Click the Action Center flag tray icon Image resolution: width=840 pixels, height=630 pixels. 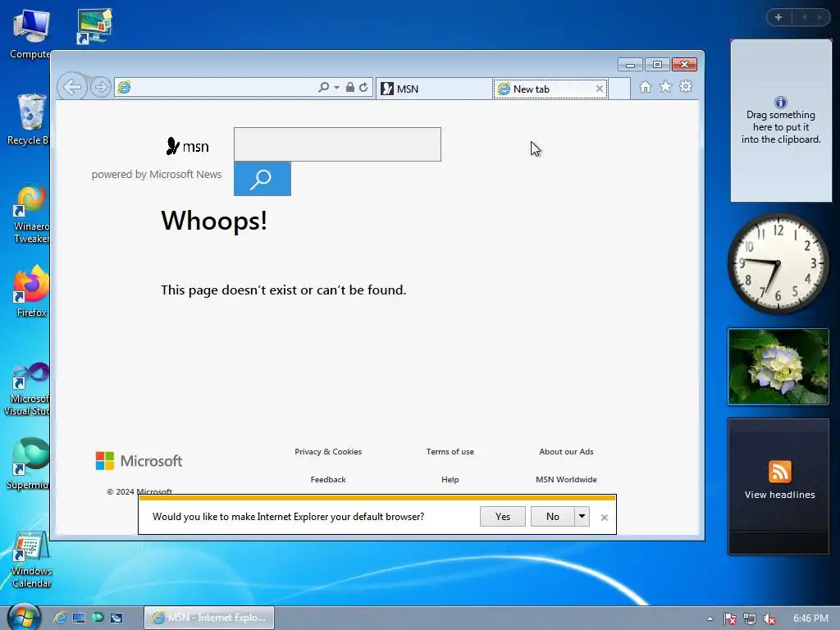pos(729,619)
